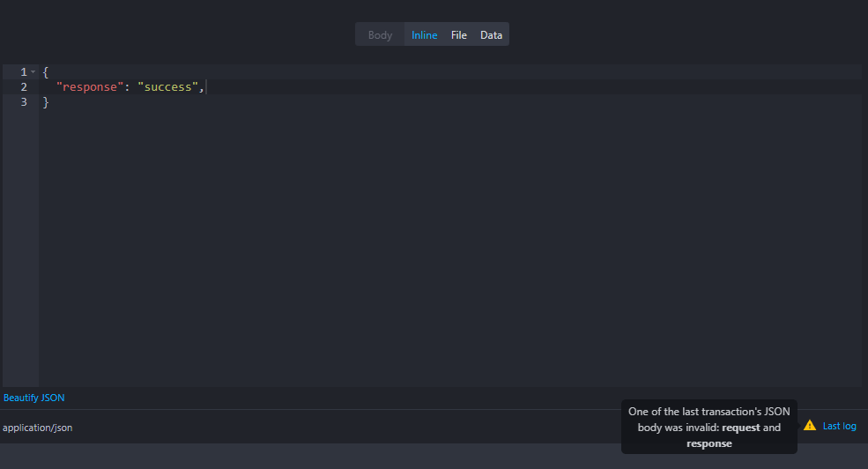868x469 pixels.
Task: Select the File body tab
Action: coord(458,35)
